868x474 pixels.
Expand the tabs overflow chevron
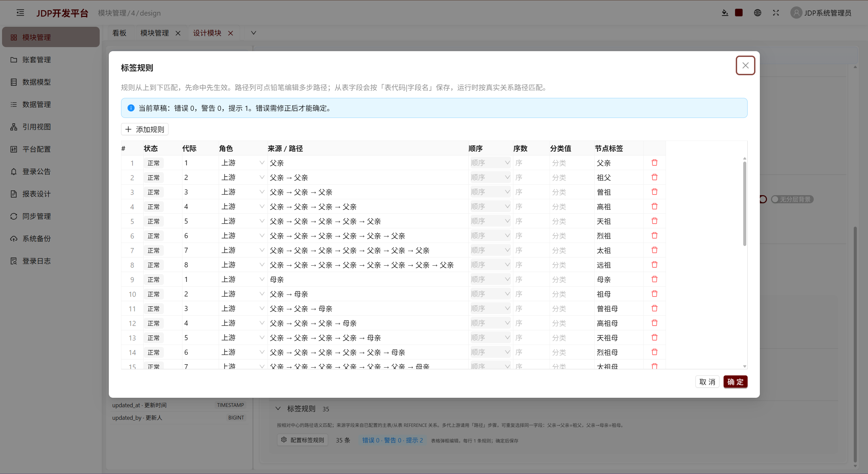(253, 33)
